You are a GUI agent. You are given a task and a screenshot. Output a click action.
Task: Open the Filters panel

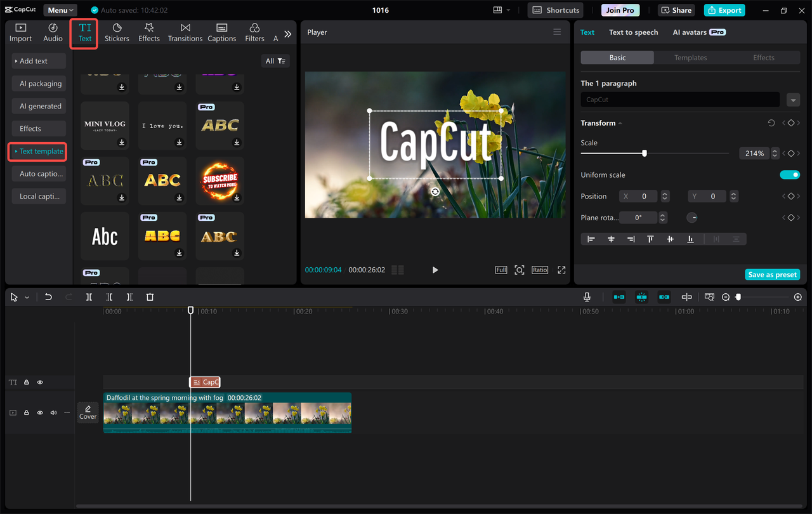coord(254,32)
